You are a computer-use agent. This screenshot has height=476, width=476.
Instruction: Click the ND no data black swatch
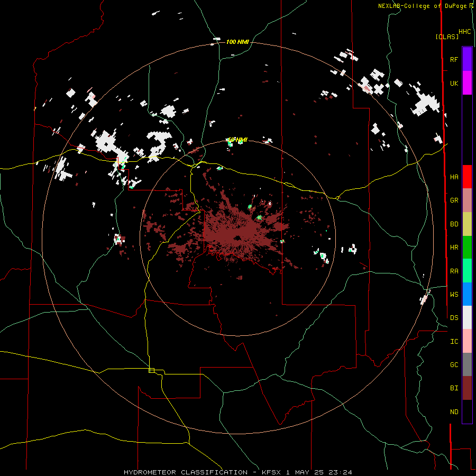coord(467,411)
